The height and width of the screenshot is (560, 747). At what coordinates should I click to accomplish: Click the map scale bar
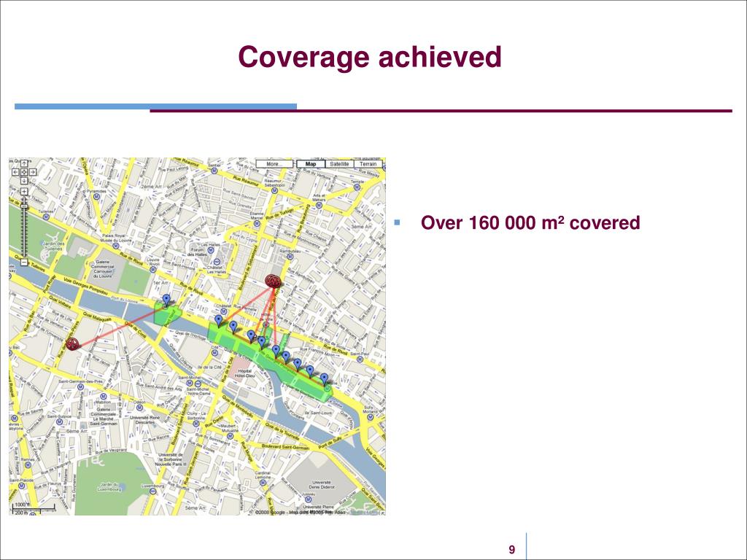(x=34, y=508)
